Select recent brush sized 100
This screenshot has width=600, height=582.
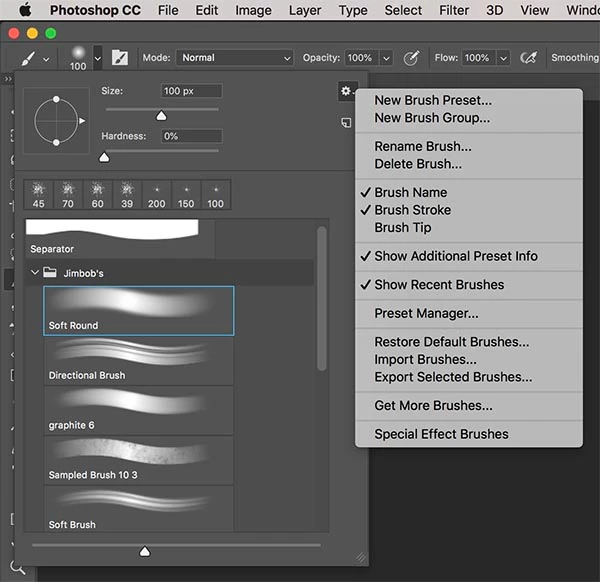(x=215, y=195)
